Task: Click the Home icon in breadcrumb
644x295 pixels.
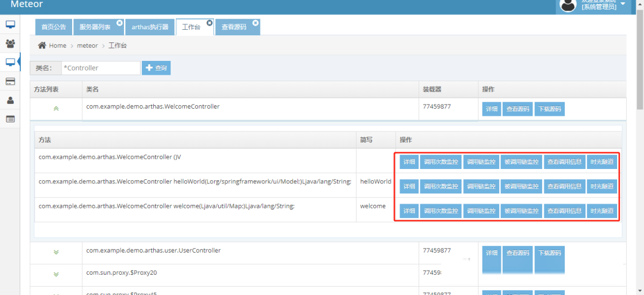Action: click(x=42, y=45)
